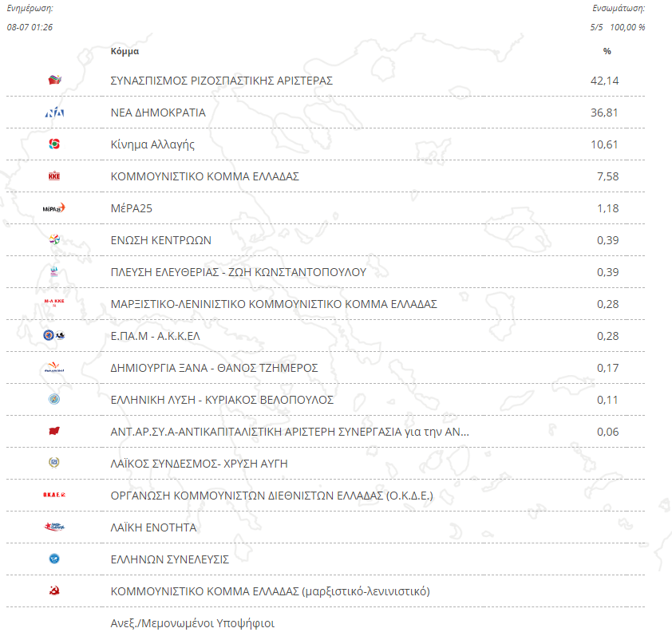Open the ΛΑΪΚΟΣ ΣΥΝΔΕΣΜΟΣ- ΧΡΥΣΗ ΑΥΓΗ row
Image resolution: width=672 pixels, height=636 pixels.
pos(199,464)
